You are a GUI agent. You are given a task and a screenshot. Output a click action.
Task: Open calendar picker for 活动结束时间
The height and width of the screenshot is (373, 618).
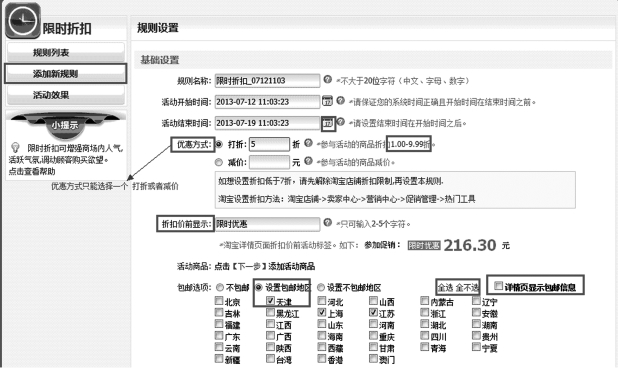[x=328, y=123]
